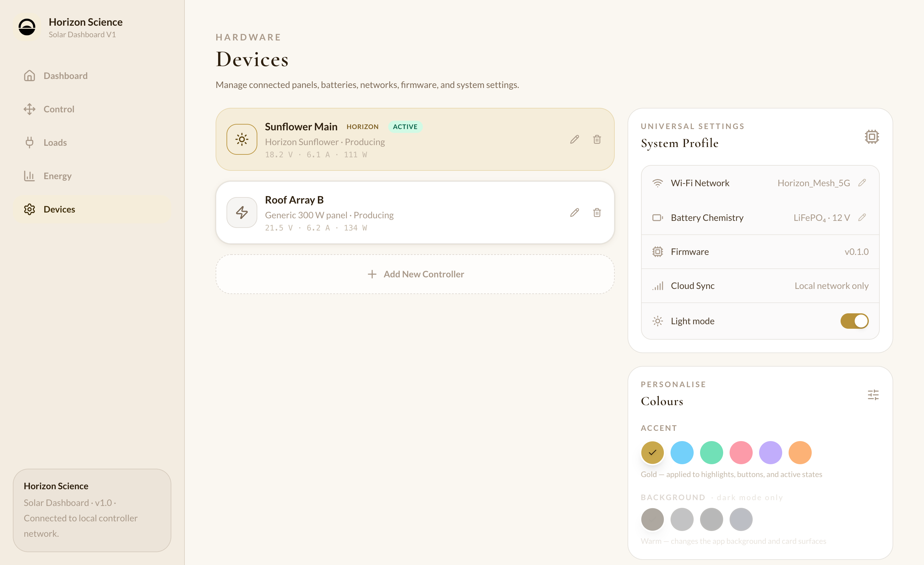
Task: Select the Gold accent colour
Action: [653, 452]
